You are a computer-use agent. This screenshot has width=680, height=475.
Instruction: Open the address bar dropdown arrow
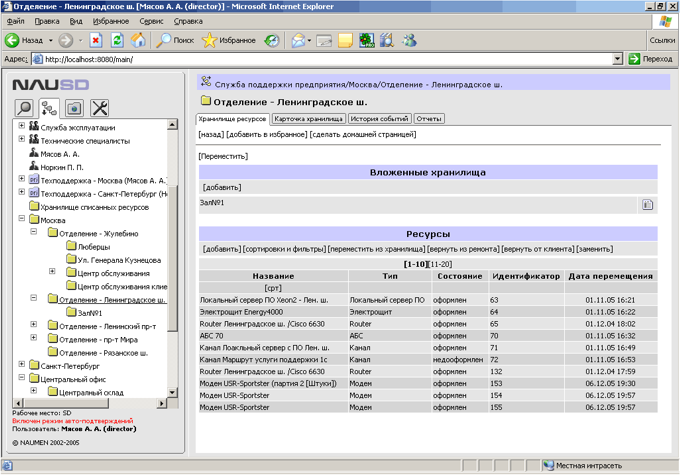(618, 59)
